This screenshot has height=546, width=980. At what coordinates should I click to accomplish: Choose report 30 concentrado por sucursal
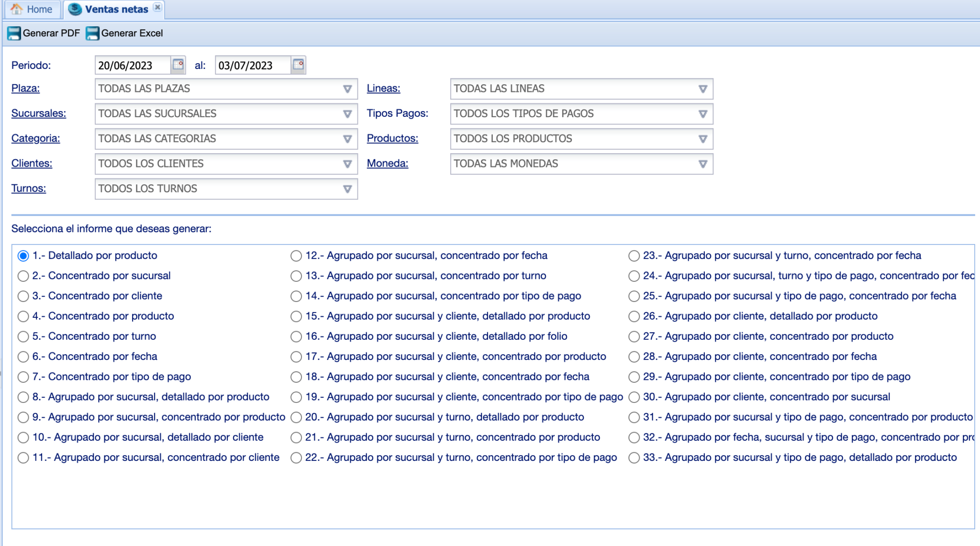click(x=634, y=397)
